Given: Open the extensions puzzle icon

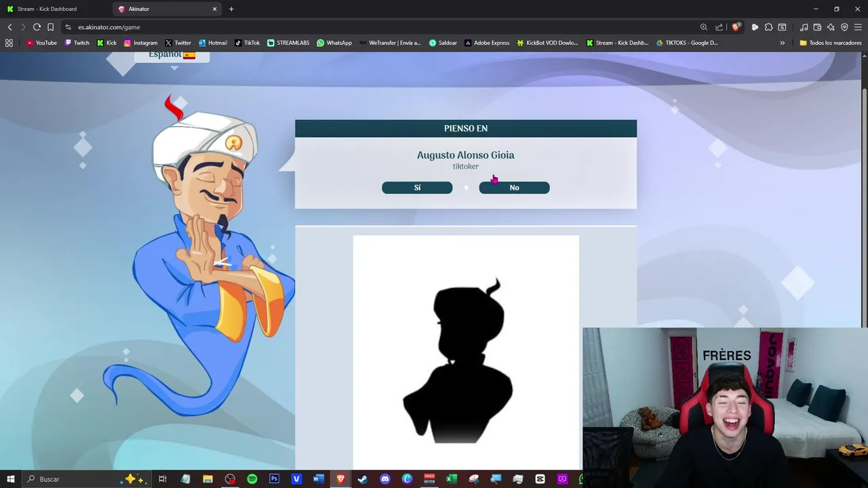Looking at the screenshot, I should [x=768, y=27].
